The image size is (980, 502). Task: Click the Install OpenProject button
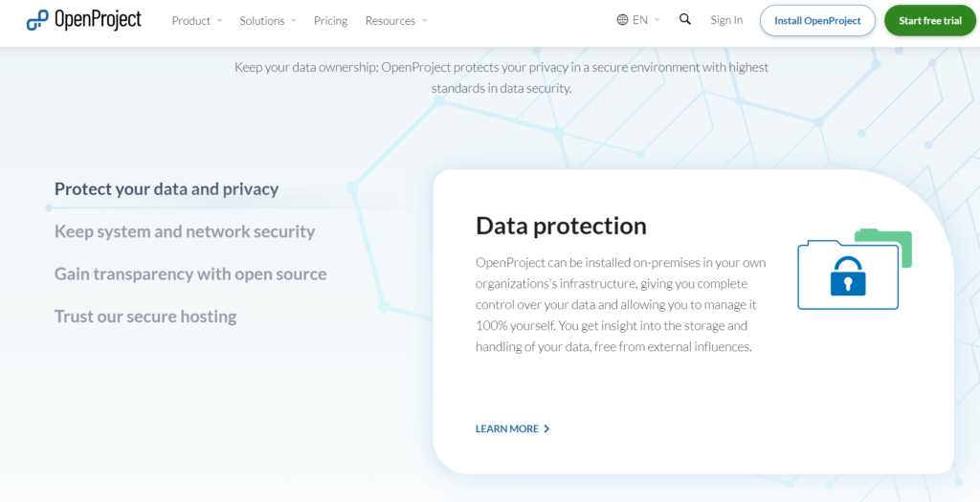[817, 20]
